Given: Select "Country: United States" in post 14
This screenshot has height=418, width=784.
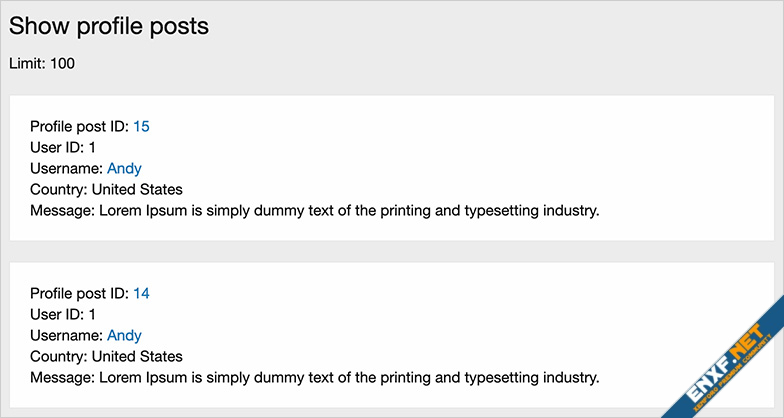Looking at the screenshot, I should click(106, 356).
